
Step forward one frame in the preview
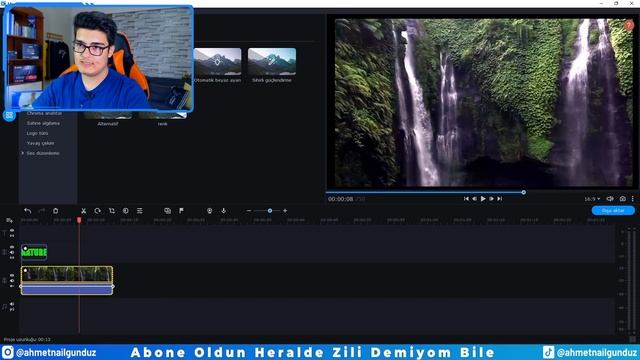491,199
